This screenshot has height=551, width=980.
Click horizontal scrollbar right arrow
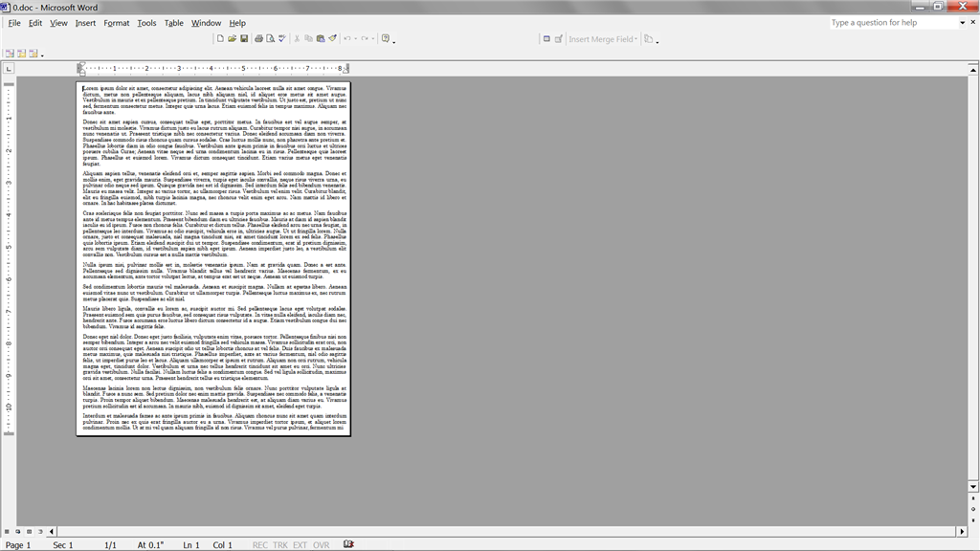coord(962,532)
